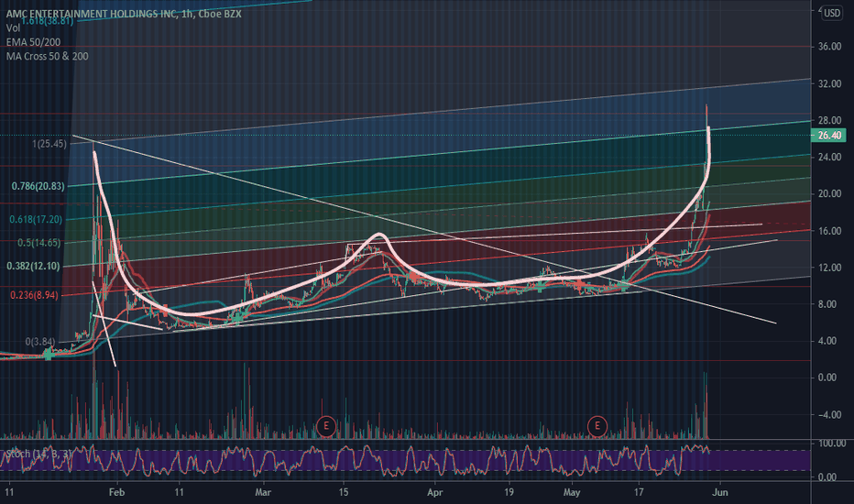Click the 0(3.84) Fibonacci level label
The height and width of the screenshot is (504, 854).
pyautogui.click(x=40, y=342)
